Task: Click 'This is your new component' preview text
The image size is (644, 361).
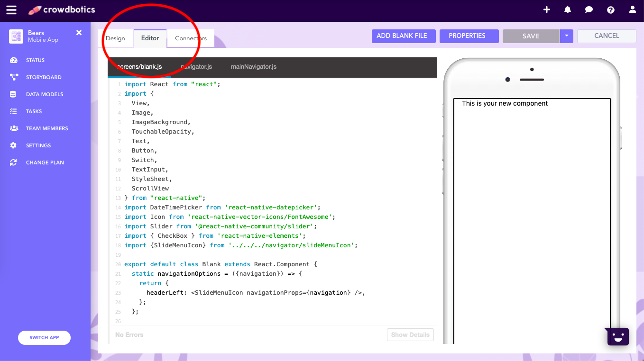Action: 505,103
